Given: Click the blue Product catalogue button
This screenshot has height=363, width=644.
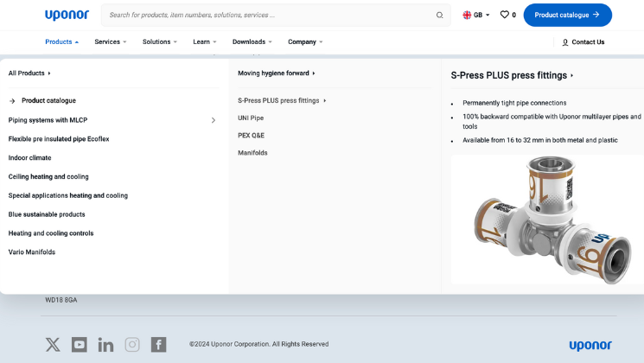Looking at the screenshot, I should (567, 15).
